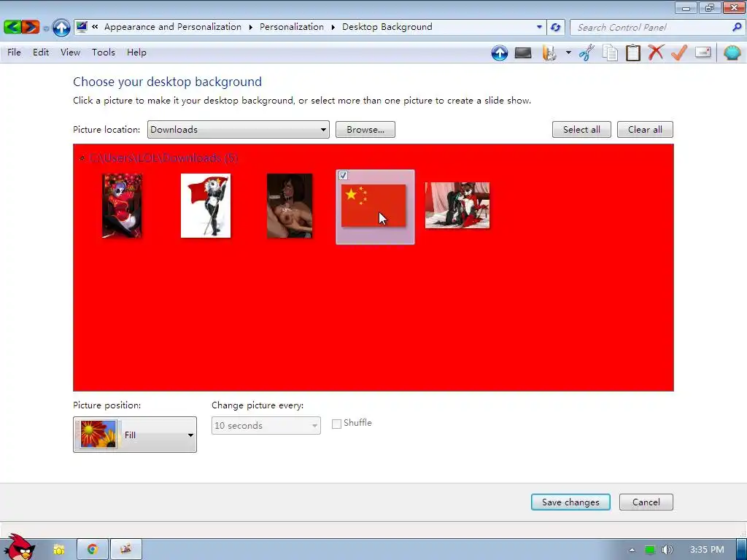Screen dimensions: 747x560
Task: Click the Save changes button
Action: point(570,502)
